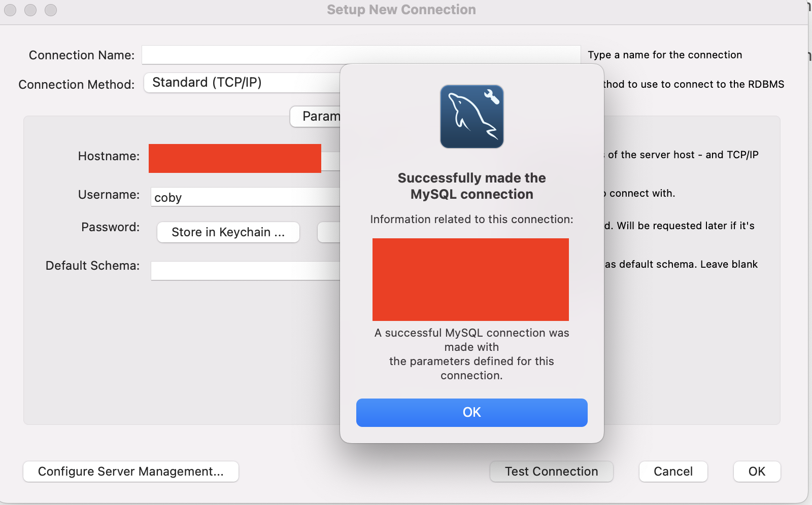This screenshot has height=505, width=812.
Task: Click the "Successfully made the MySQL connection" heading
Action: 471,186
